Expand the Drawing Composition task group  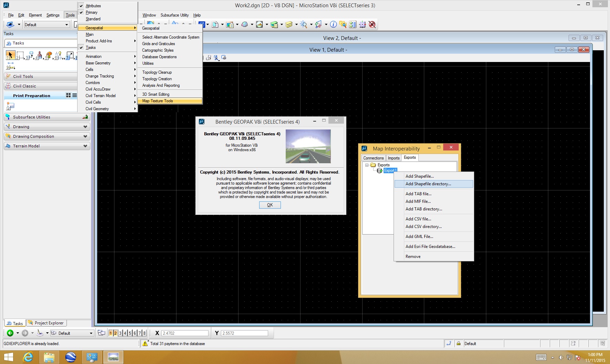tap(47, 136)
